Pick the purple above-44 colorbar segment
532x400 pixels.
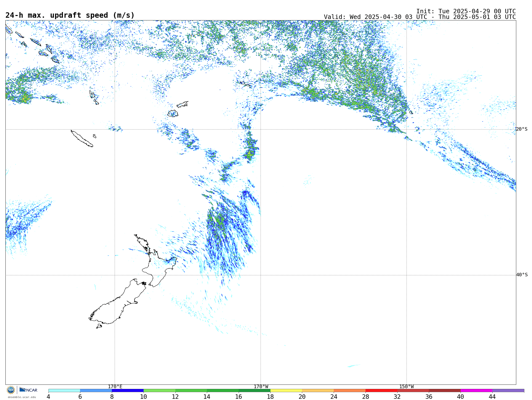[x=508, y=391]
